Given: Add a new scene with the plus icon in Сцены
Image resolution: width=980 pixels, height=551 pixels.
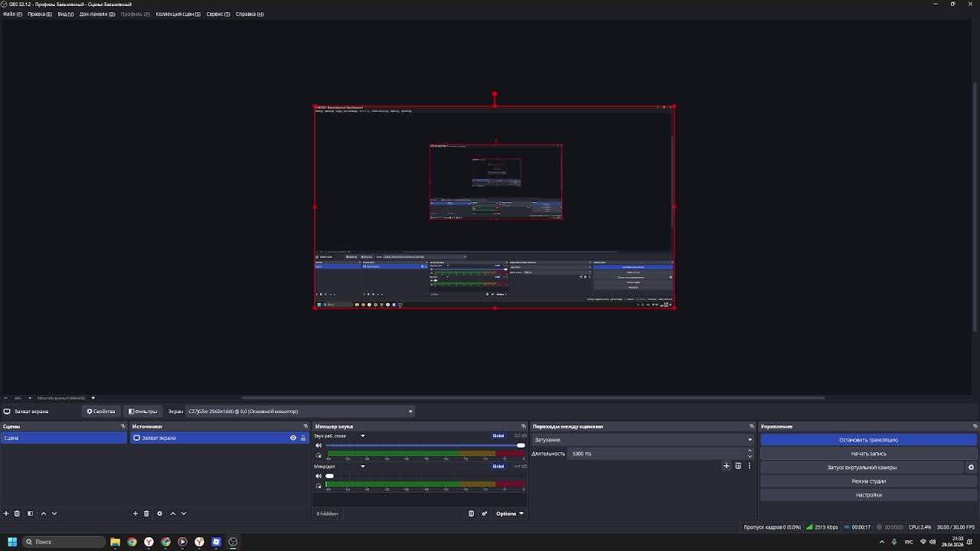Looking at the screenshot, I should [6, 514].
